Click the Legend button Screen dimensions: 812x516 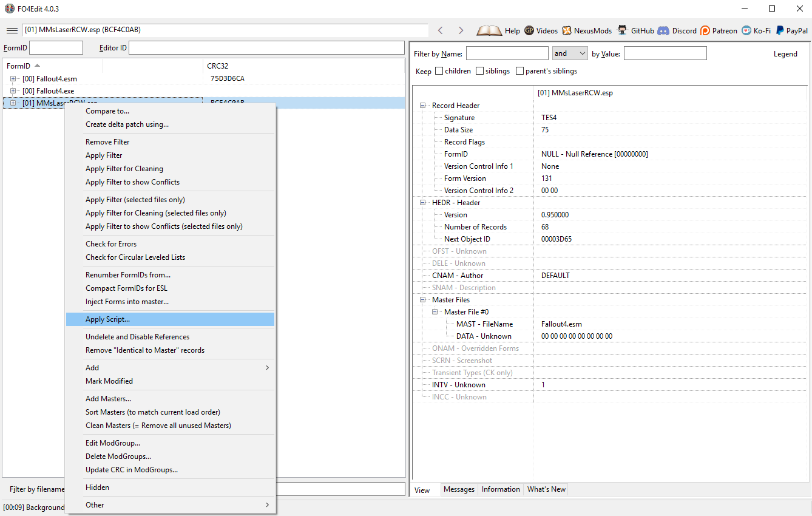pos(785,54)
